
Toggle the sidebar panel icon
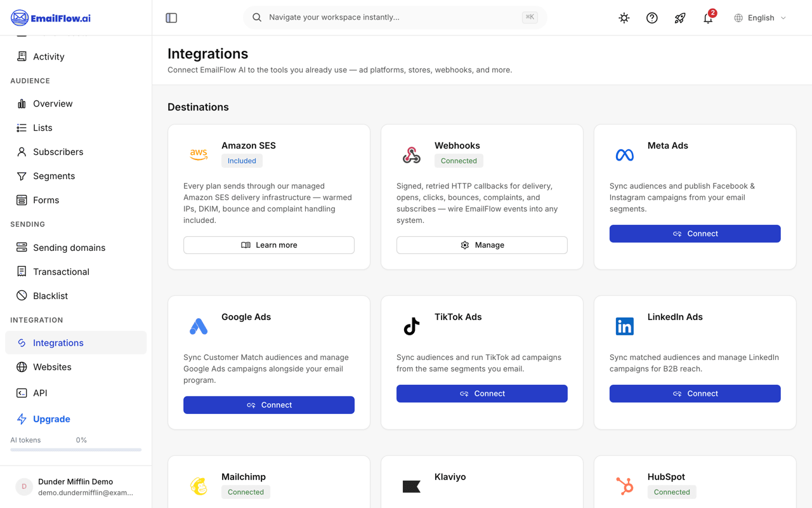point(171,18)
